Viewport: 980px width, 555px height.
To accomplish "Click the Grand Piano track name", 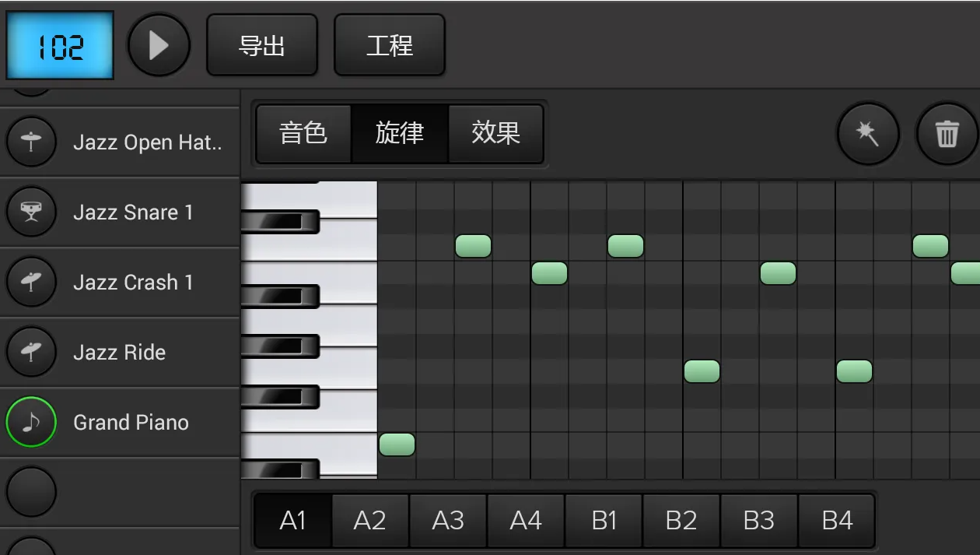I will pos(131,423).
